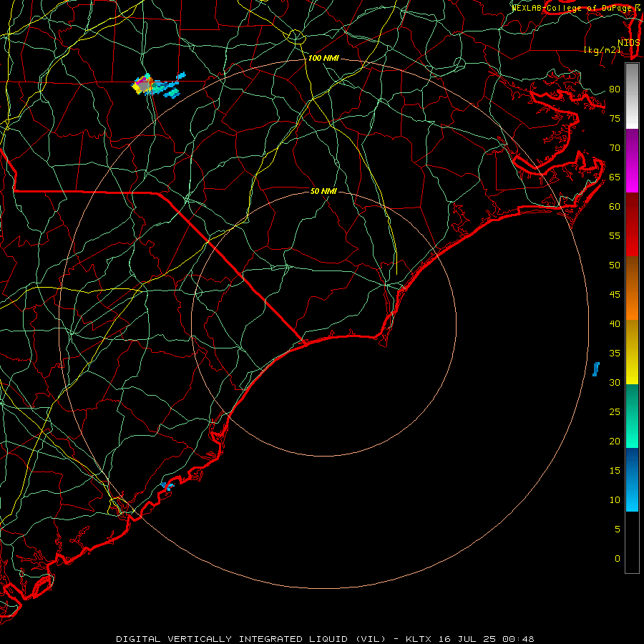Select the blue segment of color scale

pyautogui.click(x=632, y=479)
